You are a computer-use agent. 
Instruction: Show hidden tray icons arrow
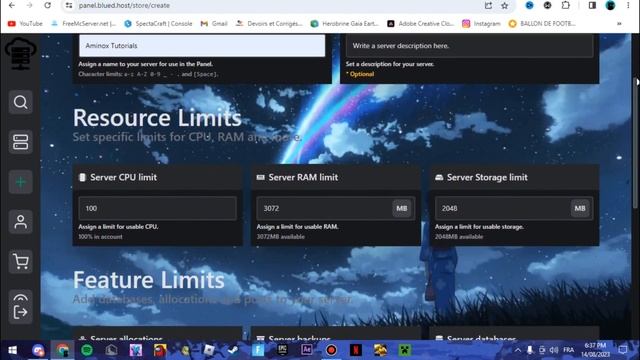pyautogui.click(x=518, y=350)
